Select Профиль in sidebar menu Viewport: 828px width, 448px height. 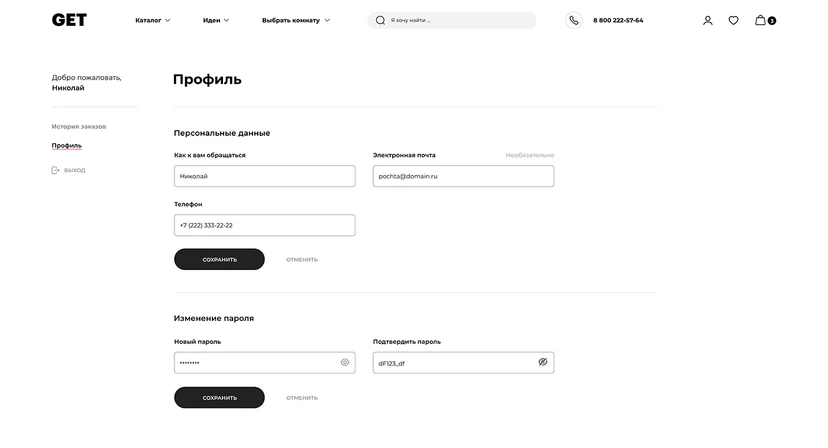click(67, 145)
